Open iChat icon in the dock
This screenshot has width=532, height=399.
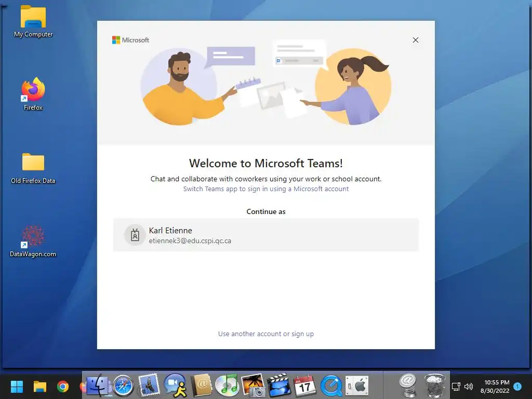pos(175,385)
